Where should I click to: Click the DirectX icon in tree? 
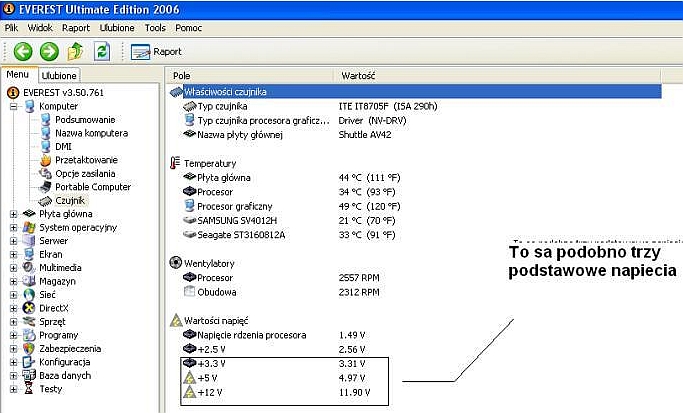(x=29, y=308)
